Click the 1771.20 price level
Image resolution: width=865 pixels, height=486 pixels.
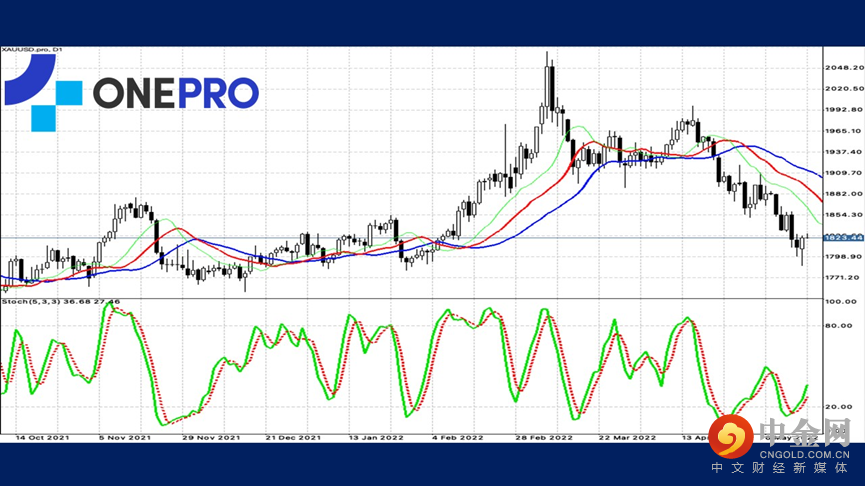844,277
